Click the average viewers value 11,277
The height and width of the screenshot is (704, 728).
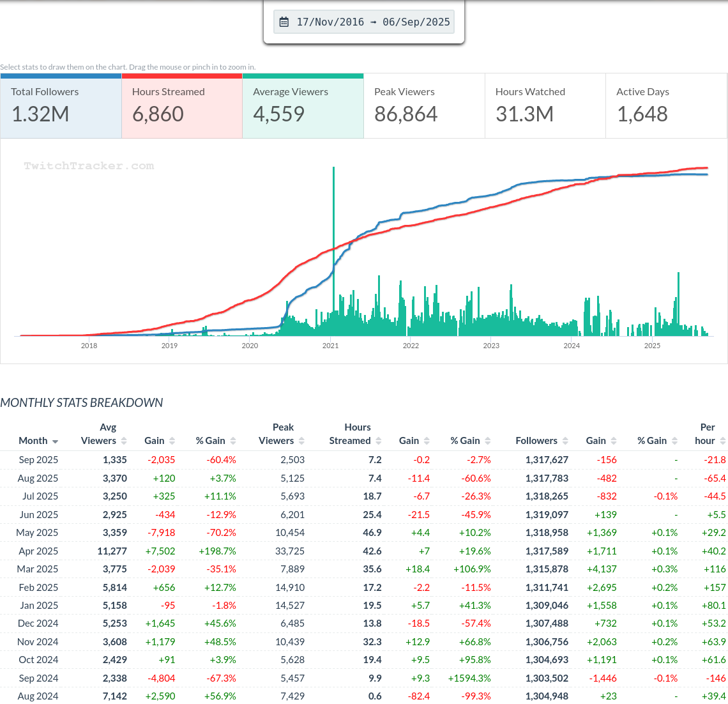112,551
